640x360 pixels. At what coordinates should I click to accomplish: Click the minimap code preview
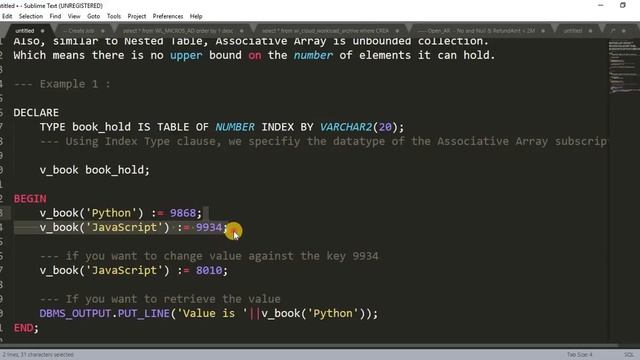pos(624,67)
